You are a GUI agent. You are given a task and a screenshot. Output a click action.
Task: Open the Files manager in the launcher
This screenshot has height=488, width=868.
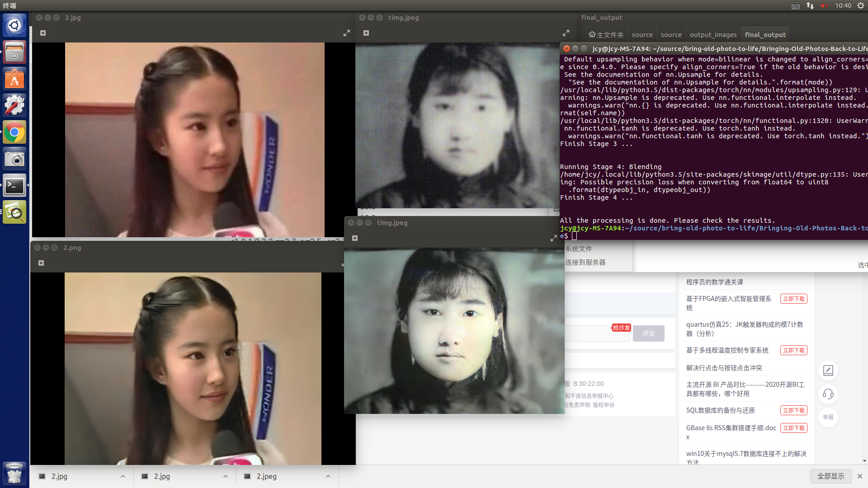[x=14, y=52]
